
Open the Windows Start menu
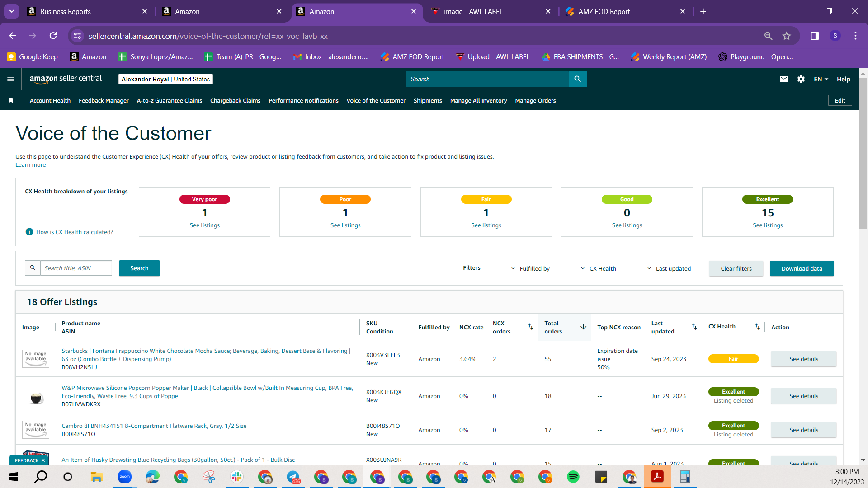[x=14, y=477]
